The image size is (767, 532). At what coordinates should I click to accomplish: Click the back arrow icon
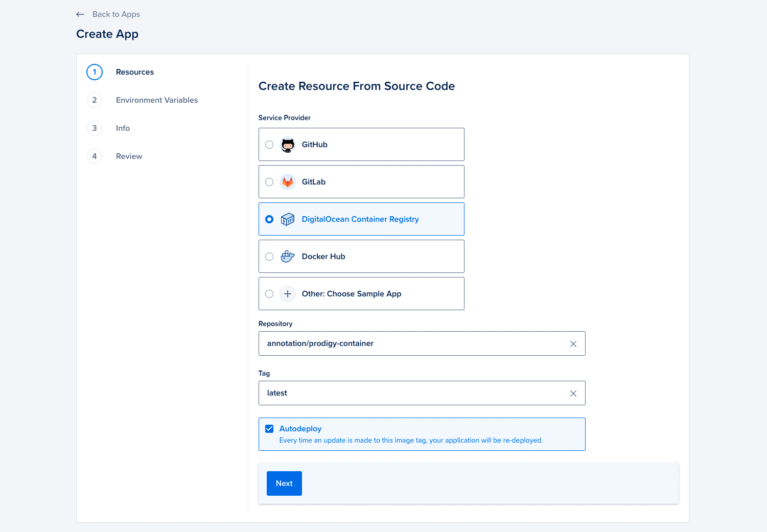tap(80, 14)
